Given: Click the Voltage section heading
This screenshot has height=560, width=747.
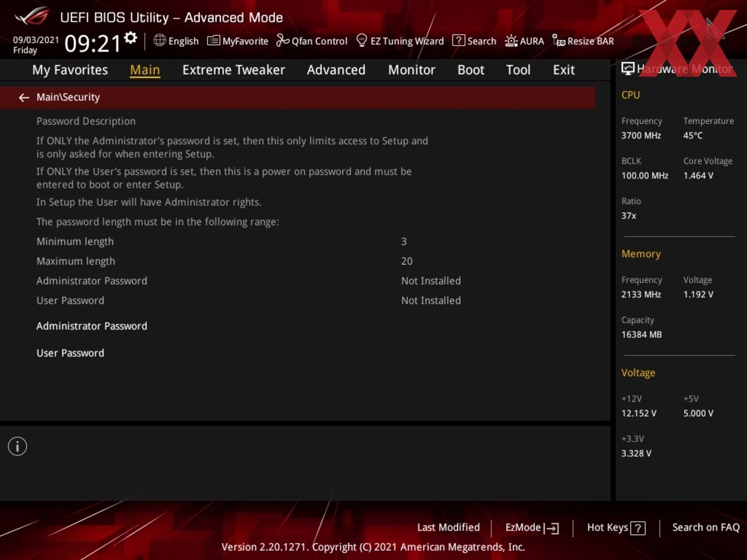Looking at the screenshot, I should [638, 373].
